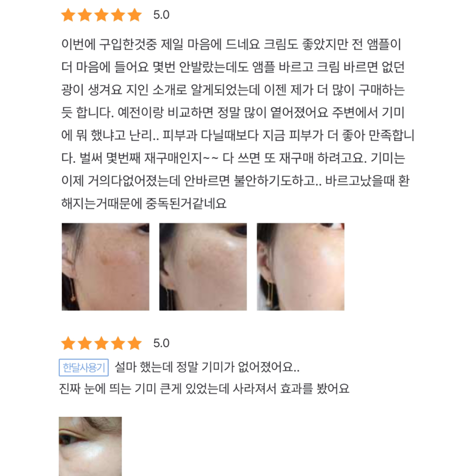Click the 5.0 score of the top review
The image size is (476, 476).
pyautogui.click(x=161, y=15)
